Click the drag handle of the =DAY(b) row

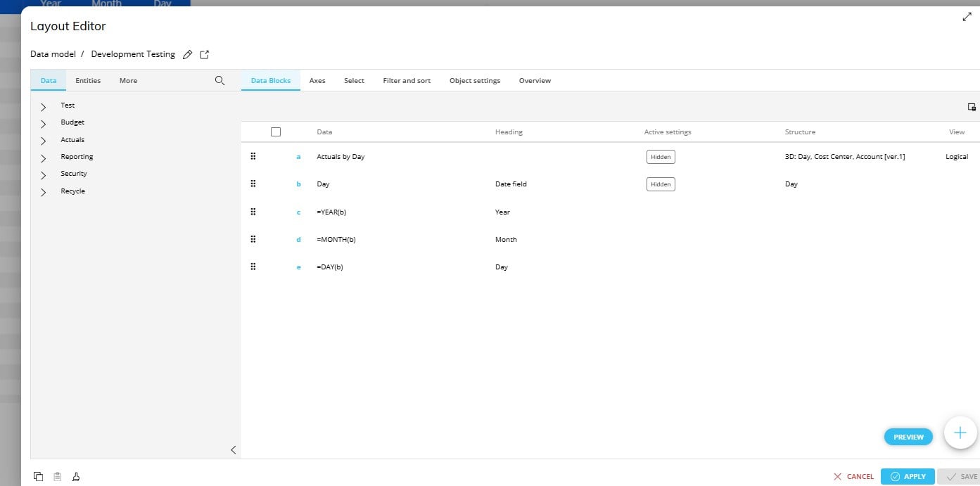pos(253,267)
